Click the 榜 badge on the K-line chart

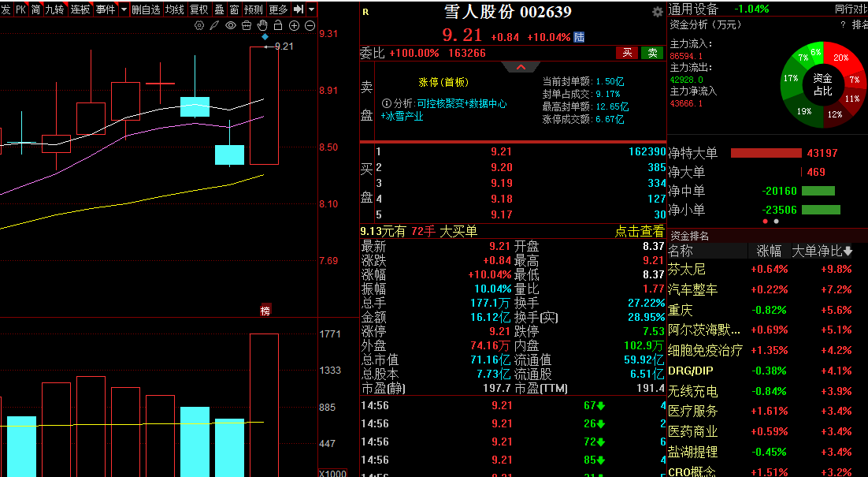tap(265, 311)
